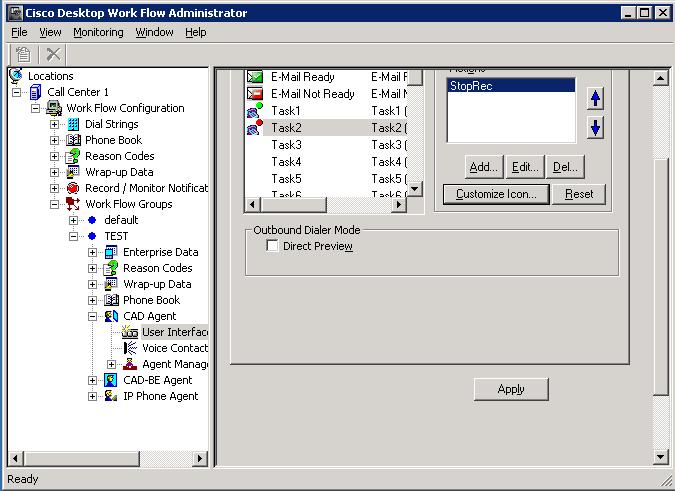675x491 pixels.
Task: Click tree pane right scroll arrow
Action: tap(199, 458)
